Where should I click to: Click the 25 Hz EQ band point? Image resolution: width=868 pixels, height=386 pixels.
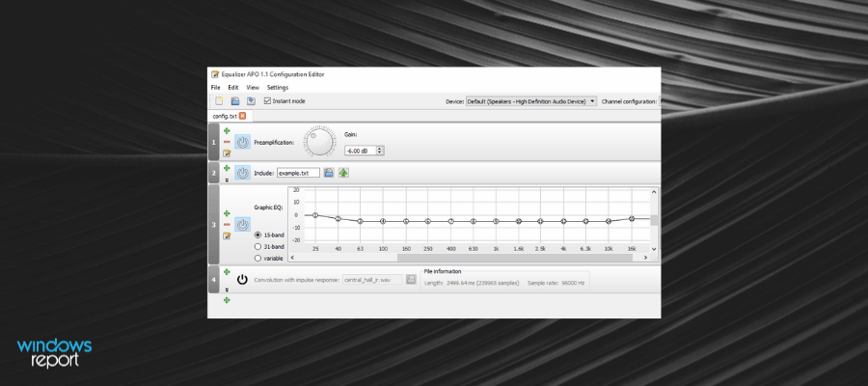coord(315,215)
